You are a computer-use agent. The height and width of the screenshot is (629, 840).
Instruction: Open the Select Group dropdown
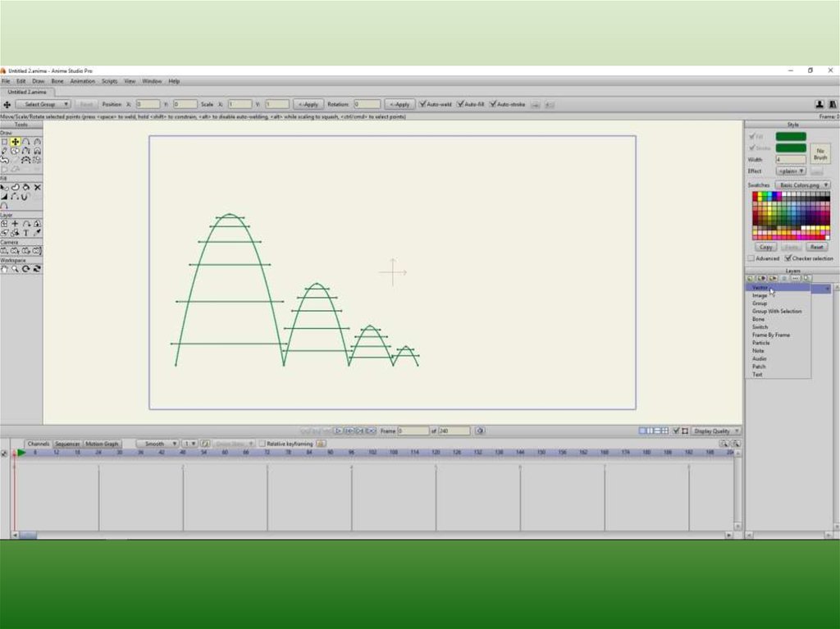pos(43,105)
